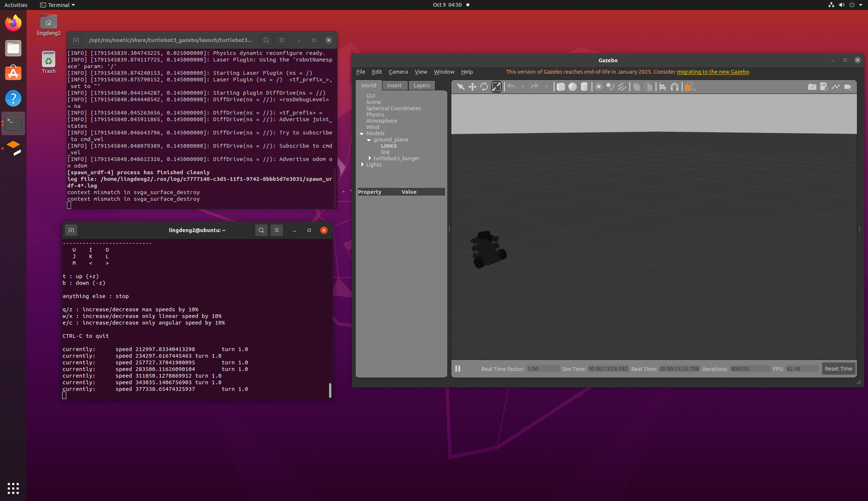Image resolution: width=868 pixels, height=501 pixels.
Task: Add a directional light
Action: click(x=622, y=87)
